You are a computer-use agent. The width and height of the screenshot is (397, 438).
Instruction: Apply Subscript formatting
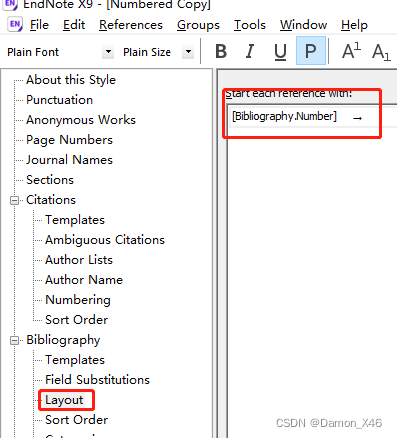pos(381,52)
